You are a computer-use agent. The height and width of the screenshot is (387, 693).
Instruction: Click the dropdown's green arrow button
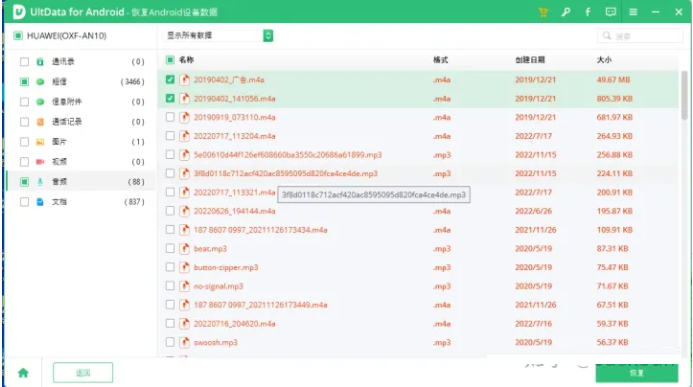click(x=268, y=35)
